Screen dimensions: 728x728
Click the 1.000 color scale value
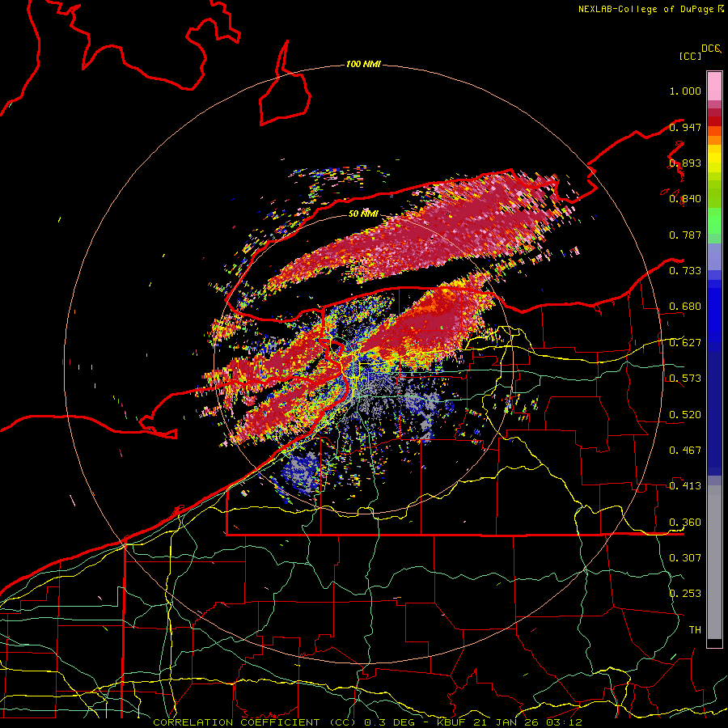click(x=685, y=91)
